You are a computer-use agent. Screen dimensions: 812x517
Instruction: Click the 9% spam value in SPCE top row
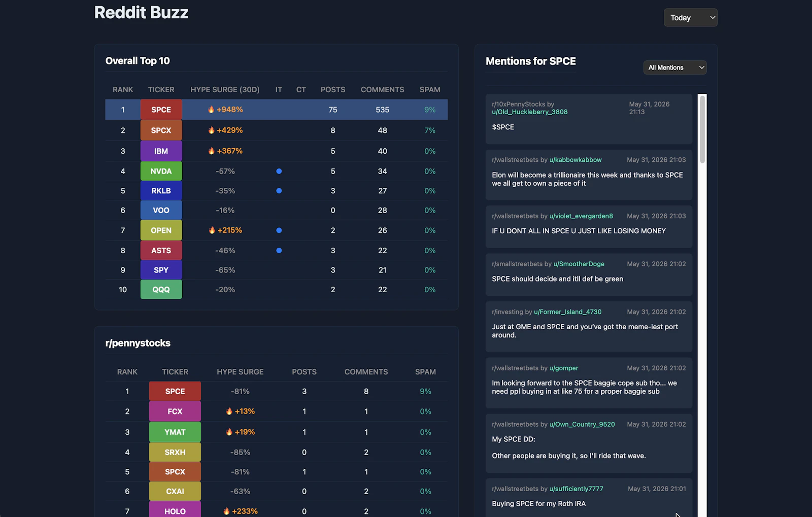coord(430,110)
